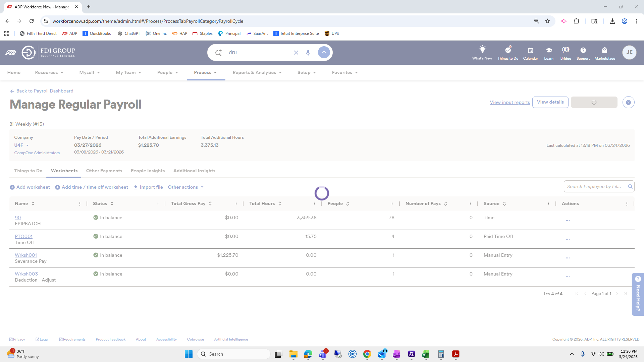The width and height of the screenshot is (644, 362).
Task: Click the help question mark circle icon
Action: pos(628,103)
